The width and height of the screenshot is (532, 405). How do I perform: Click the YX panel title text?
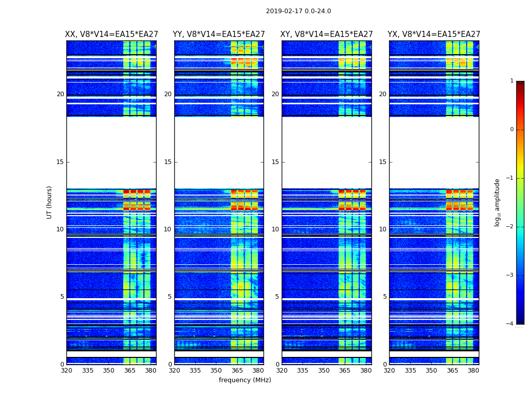coord(434,34)
